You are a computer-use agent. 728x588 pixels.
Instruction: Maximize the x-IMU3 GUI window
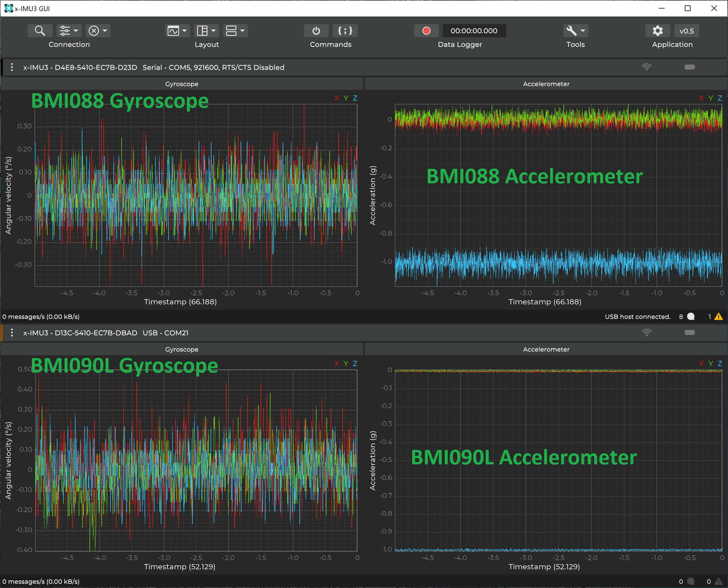click(x=688, y=8)
